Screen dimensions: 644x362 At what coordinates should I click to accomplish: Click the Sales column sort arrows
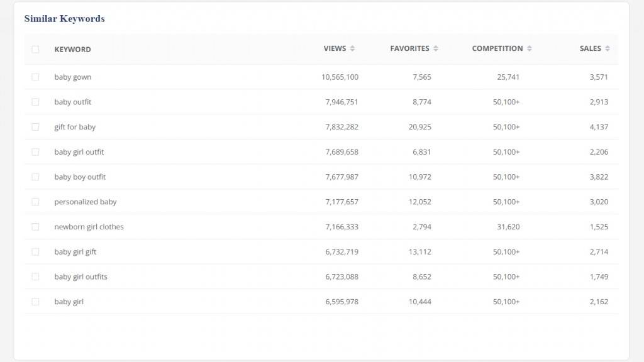coord(608,49)
